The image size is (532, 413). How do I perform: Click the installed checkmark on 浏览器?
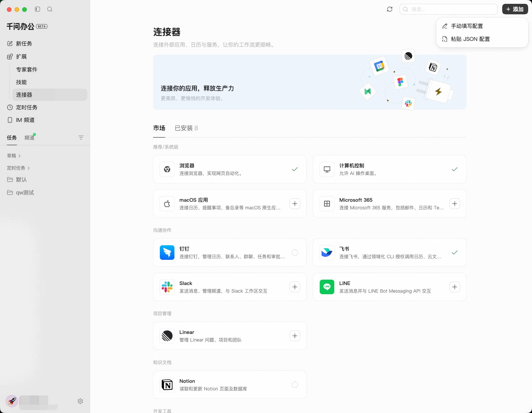pos(295,169)
